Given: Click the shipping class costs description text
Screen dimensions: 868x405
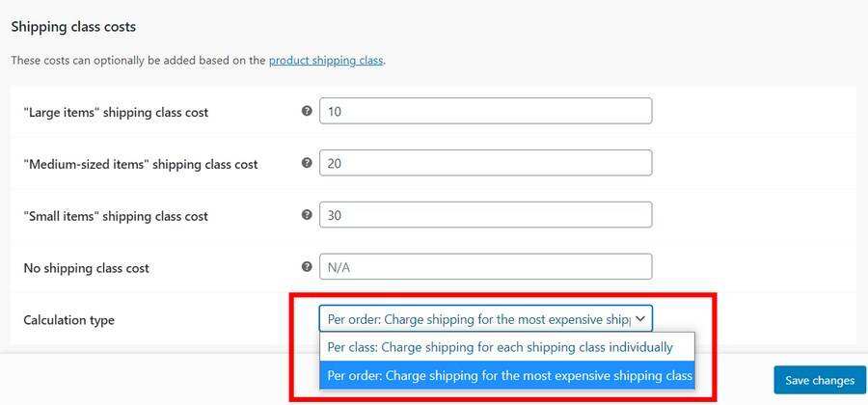Looking at the screenshot, I should point(138,60).
